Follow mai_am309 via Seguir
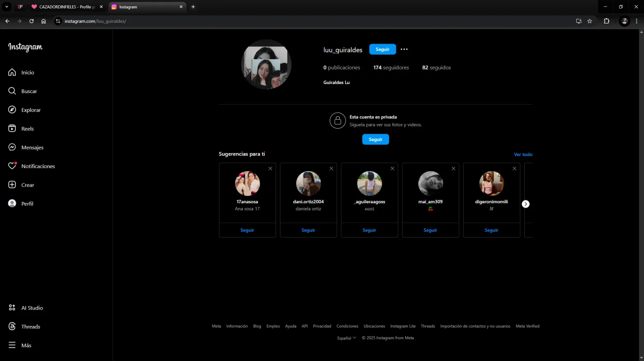 (430, 230)
